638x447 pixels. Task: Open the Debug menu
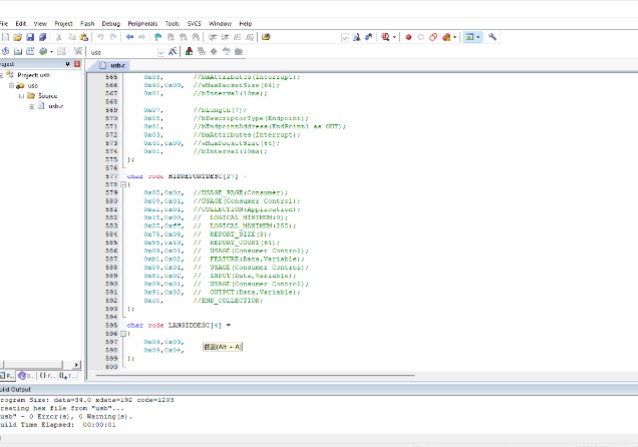point(111,24)
